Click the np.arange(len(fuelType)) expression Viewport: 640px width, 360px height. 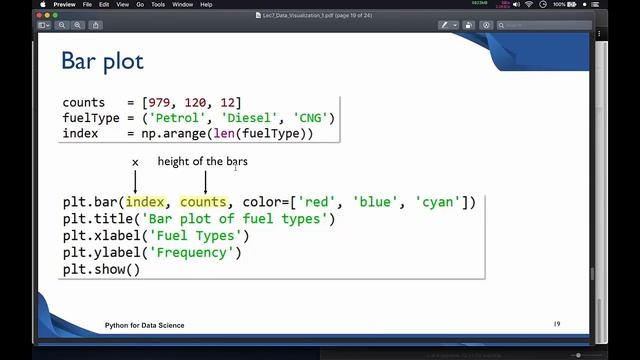pos(227,134)
